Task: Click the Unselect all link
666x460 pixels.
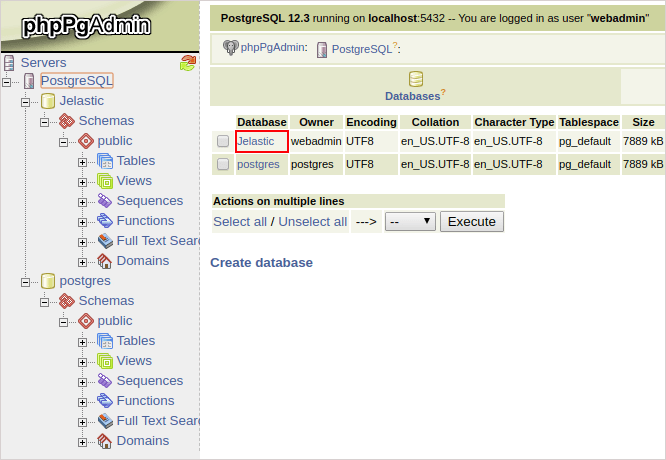Action: pyautogui.click(x=313, y=222)
